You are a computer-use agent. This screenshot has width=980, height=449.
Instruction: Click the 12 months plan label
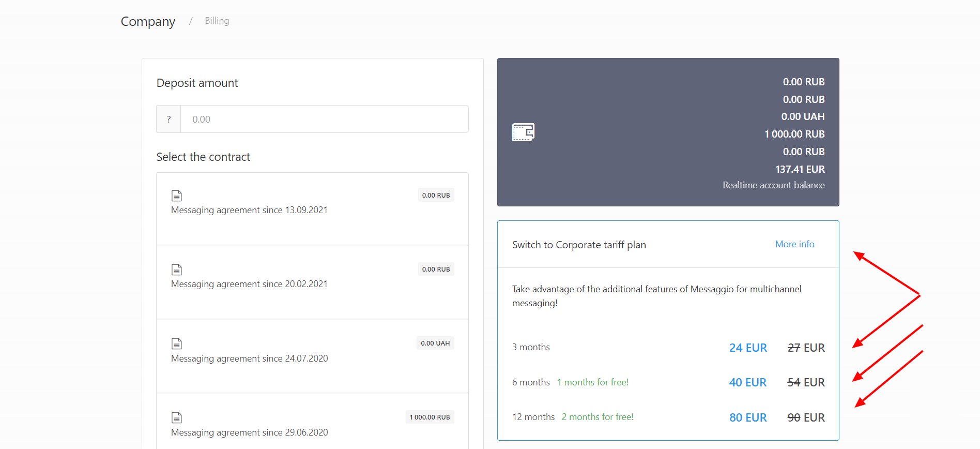533,417
